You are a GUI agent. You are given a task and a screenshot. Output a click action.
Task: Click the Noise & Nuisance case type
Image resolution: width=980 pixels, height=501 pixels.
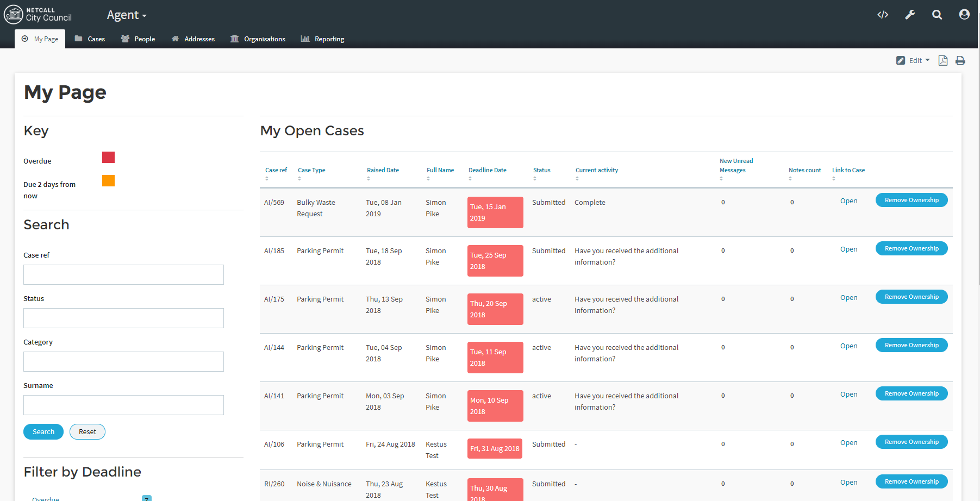[x=324, y=484]
